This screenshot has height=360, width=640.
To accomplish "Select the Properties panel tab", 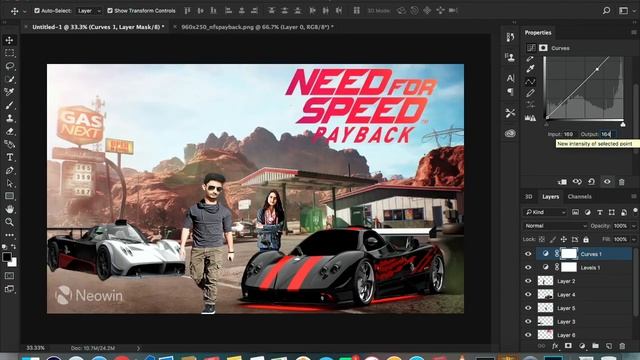I will [538, 33].
